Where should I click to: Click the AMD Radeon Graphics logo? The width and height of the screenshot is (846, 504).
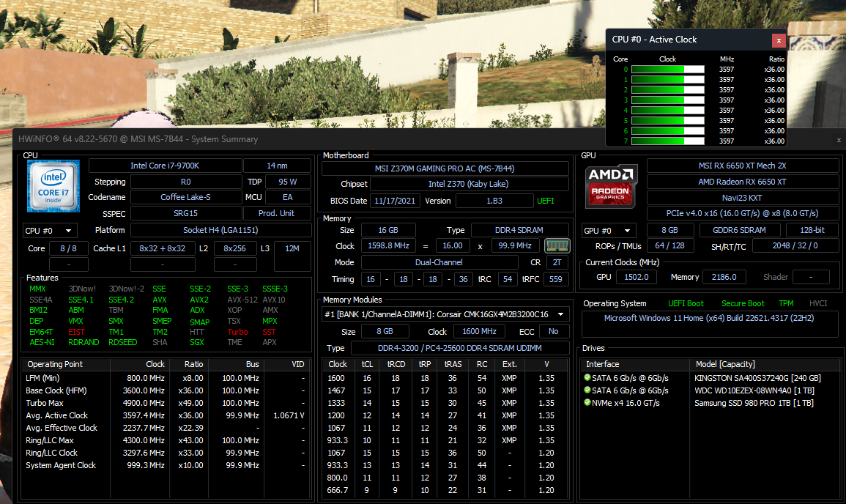(611, 185)
